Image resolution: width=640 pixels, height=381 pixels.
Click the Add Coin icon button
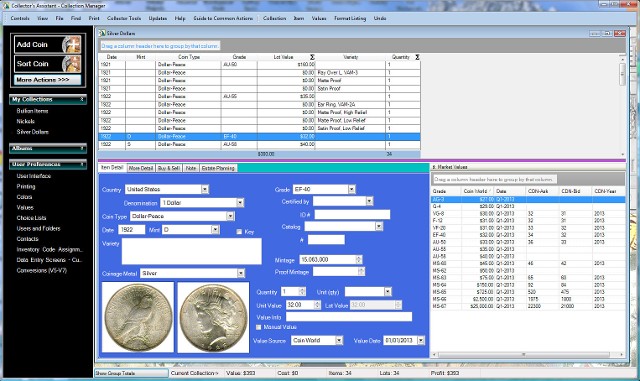[48, 45]
